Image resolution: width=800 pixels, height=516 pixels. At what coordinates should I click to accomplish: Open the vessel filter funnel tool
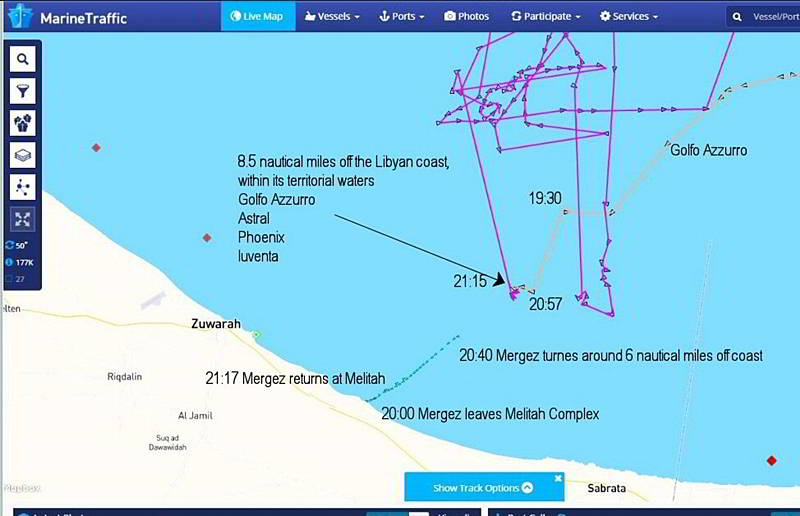point(22,91)
